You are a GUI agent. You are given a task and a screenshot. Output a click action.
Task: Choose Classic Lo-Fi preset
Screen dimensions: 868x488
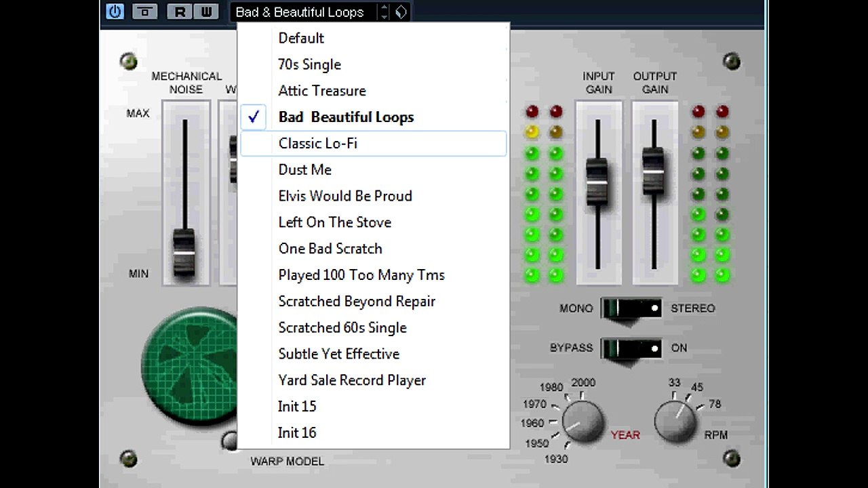(373, 144)
